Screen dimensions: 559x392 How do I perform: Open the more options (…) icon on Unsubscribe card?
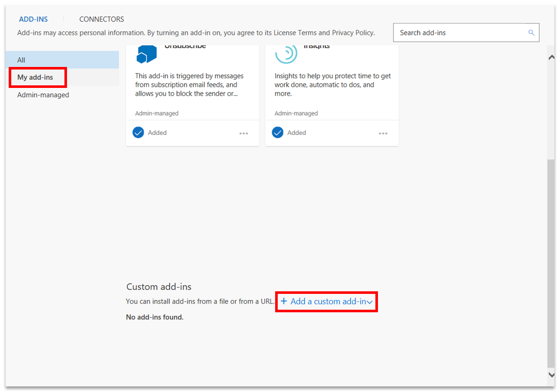pos(244,132)
